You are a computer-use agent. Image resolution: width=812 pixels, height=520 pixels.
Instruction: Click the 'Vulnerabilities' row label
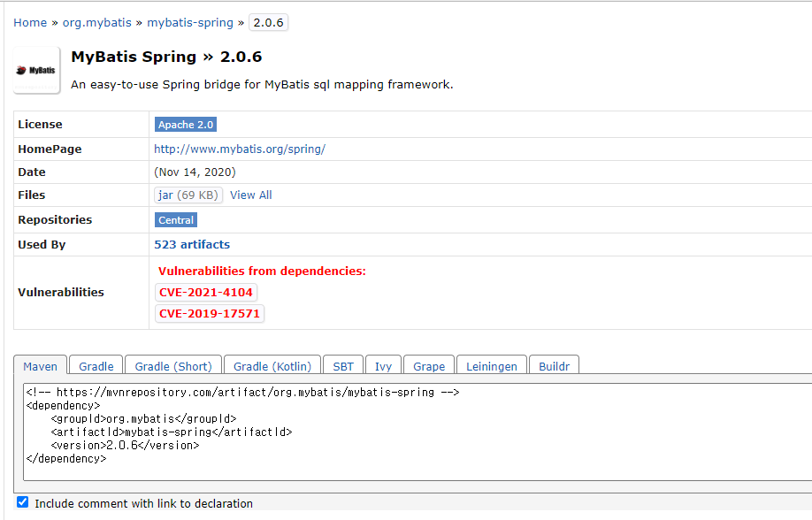[x=61, y=292]
